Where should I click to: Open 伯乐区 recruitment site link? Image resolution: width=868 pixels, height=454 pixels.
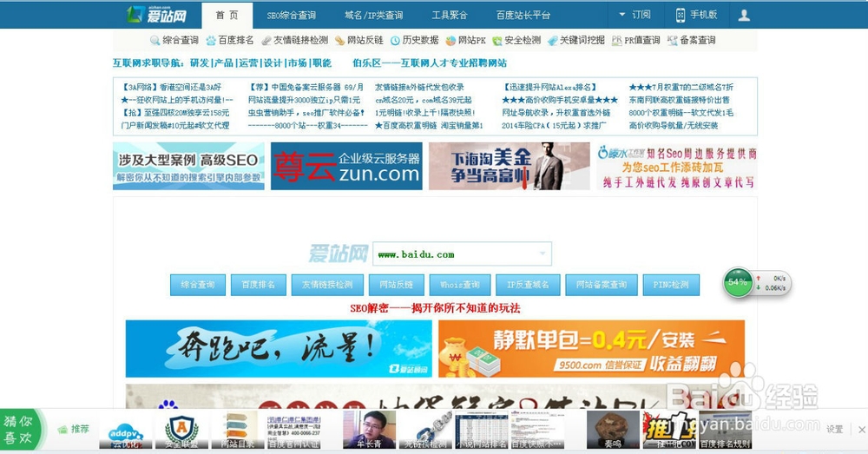tap(430, 63)
